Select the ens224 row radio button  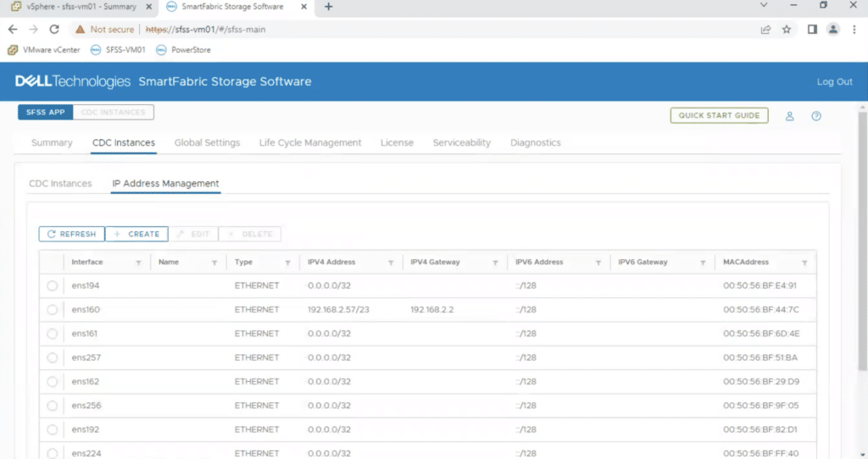click(x=52, y=453)
